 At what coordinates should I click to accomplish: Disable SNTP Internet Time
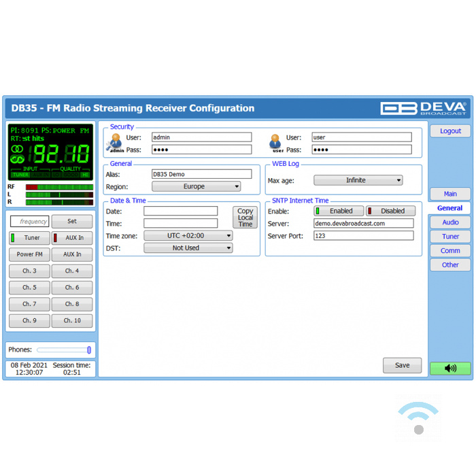[391, 211]
